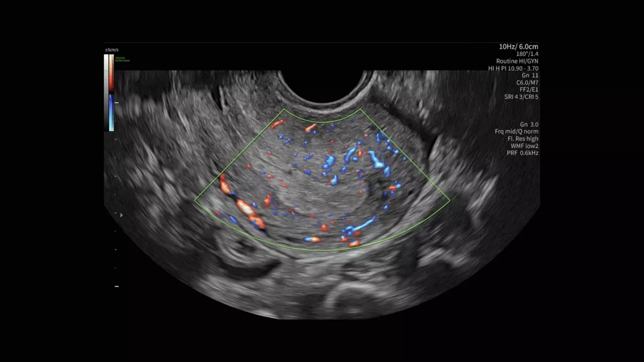The height and width of the screenshot is (362, 644).
Task: Click the Gn 3.0 color gain value
Action: point(529,125)
